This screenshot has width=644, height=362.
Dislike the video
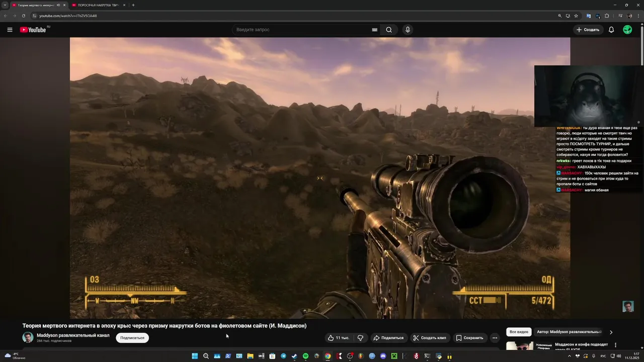[360, 338]
